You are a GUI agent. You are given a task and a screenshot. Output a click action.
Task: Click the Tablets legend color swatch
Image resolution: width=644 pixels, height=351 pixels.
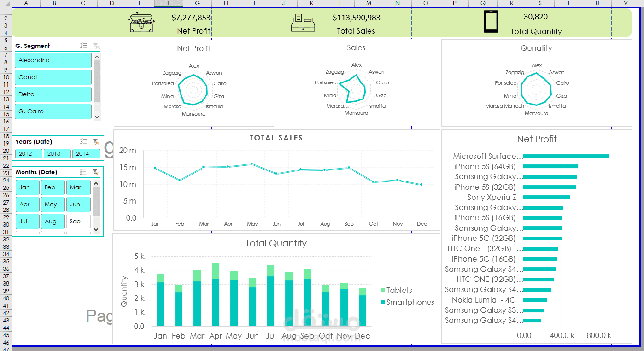click(383, 291)
